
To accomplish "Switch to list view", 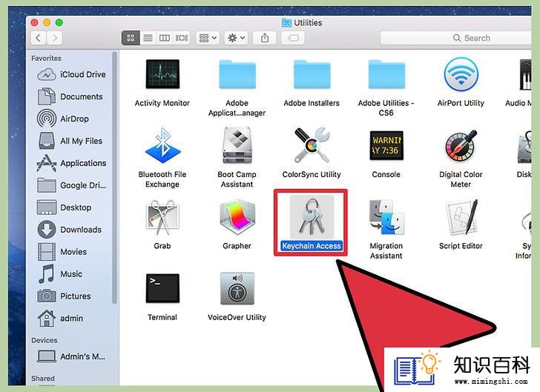I will tap(148, 38).
